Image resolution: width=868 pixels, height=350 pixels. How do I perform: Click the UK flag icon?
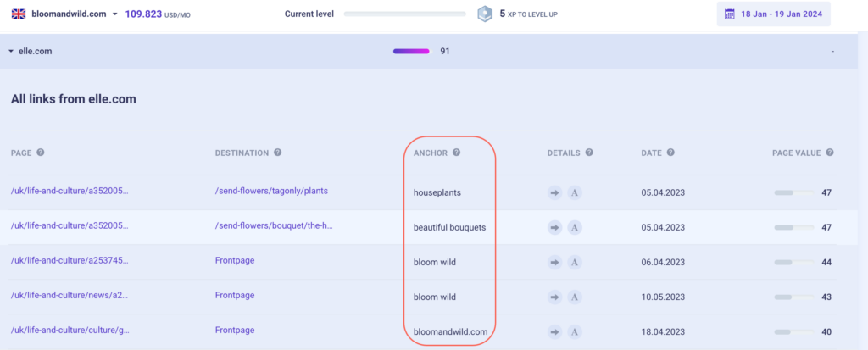point(19,14)
